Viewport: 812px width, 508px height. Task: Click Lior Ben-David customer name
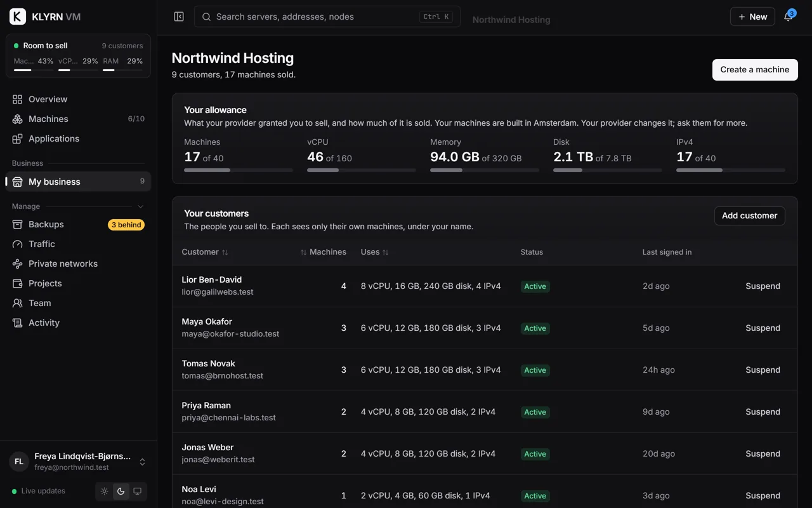pyautogui.click(x=212, y=280)
